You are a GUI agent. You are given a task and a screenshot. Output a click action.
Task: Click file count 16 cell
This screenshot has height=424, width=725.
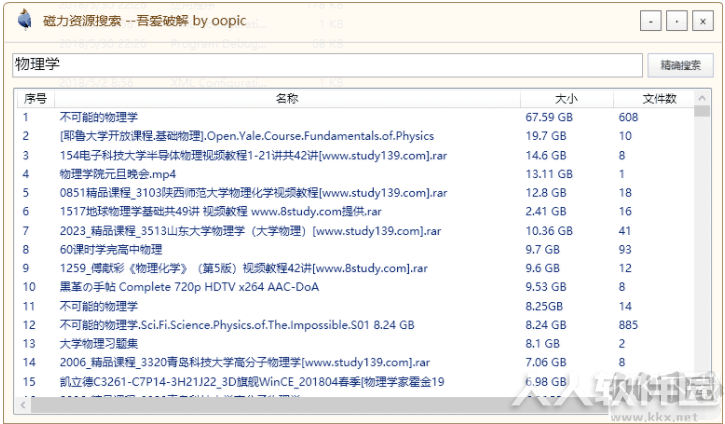coord(625,212)
